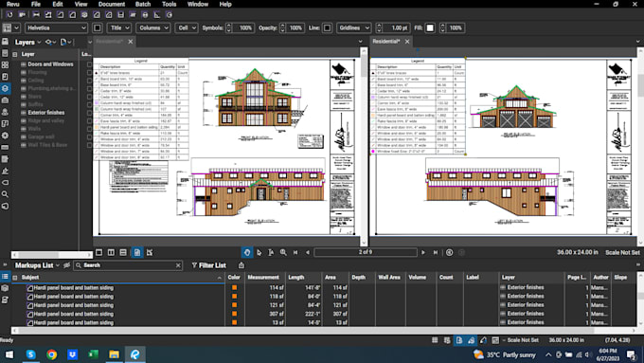Open the Columns dropdown
Image resolution: width=644 pixels, height=363 pixels.
tap(152, 27)
